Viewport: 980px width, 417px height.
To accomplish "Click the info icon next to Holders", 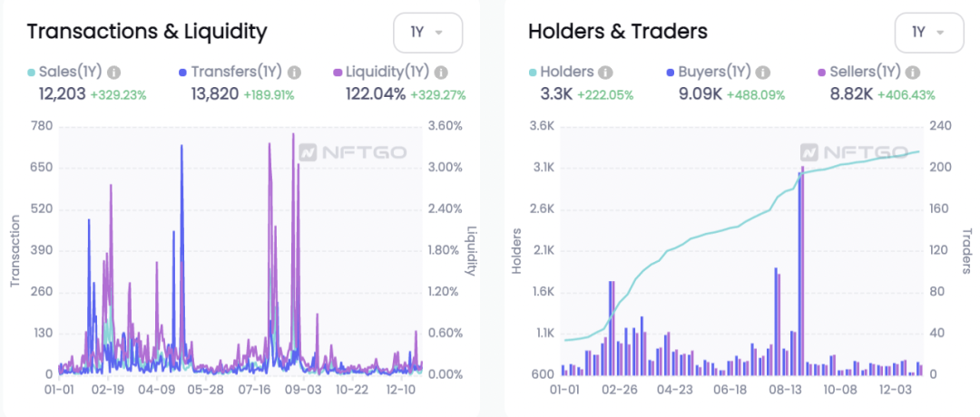I will (605, 73).
